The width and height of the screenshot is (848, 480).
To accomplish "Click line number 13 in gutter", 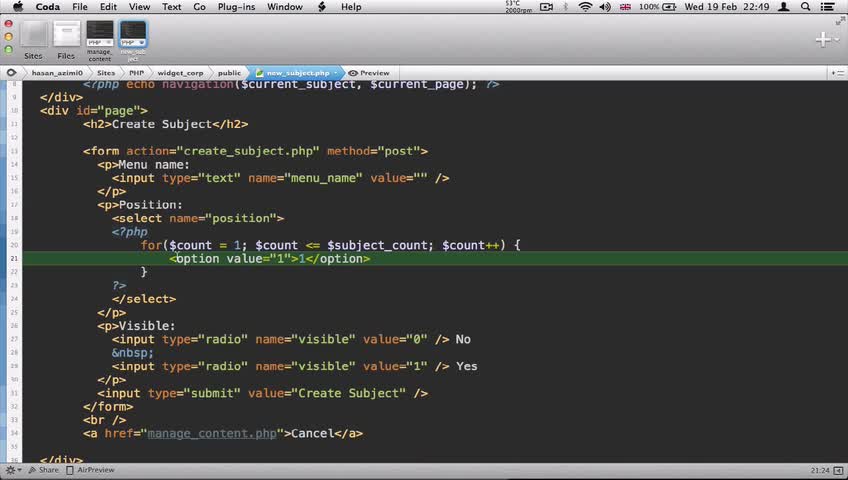I will point(14,151).
